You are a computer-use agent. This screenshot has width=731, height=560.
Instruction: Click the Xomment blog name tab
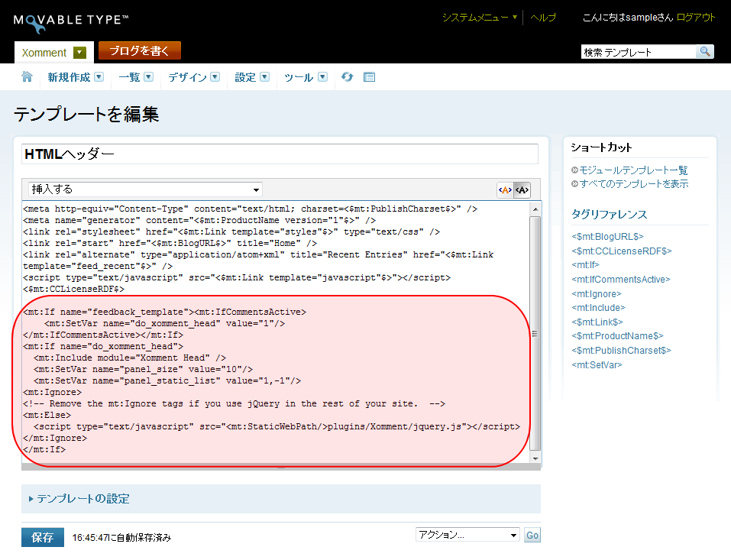click(x=44, y=53)
